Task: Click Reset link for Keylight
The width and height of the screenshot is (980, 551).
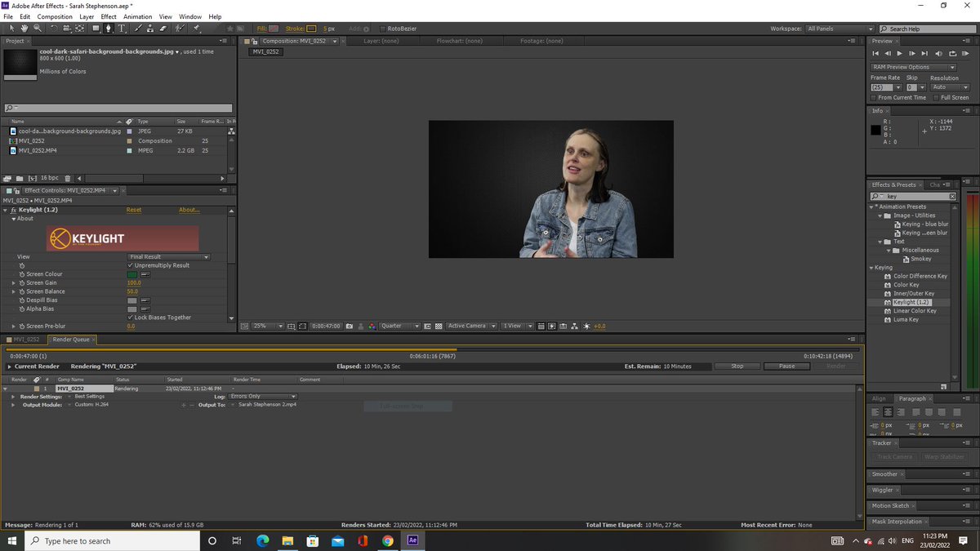Action: [133, 210]
